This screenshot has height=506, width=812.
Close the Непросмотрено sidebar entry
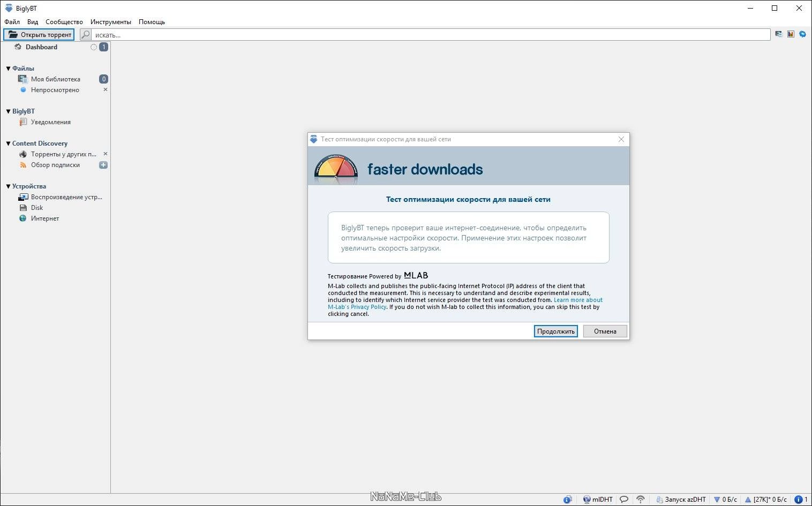(x=106, y=89)
